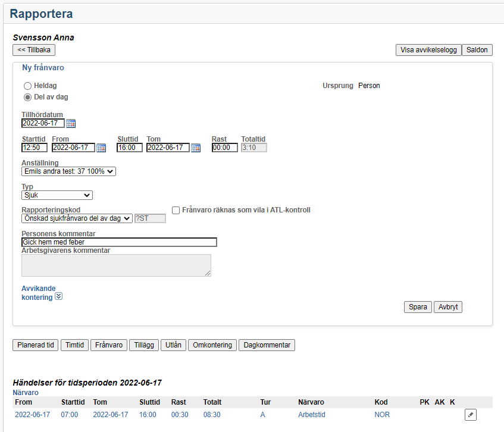Switch to the Planerad tid tab
The image size is (504, 432).
(x=36, y=345)
